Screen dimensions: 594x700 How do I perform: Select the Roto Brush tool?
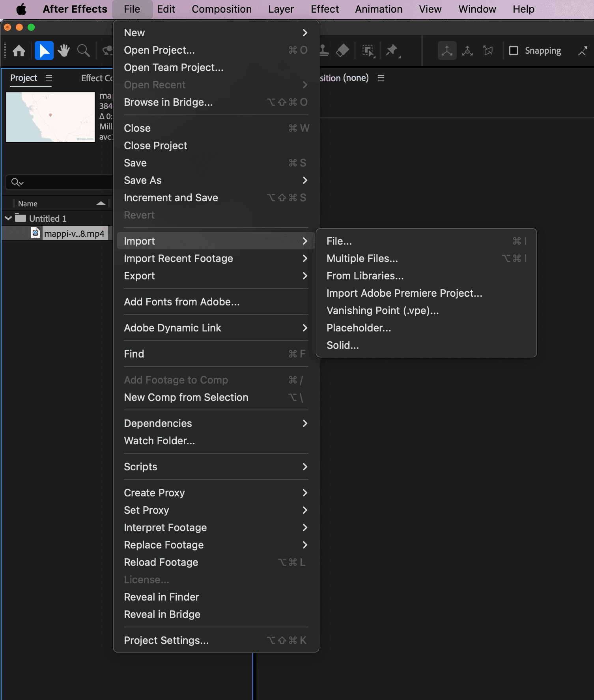tap(368, 51)
